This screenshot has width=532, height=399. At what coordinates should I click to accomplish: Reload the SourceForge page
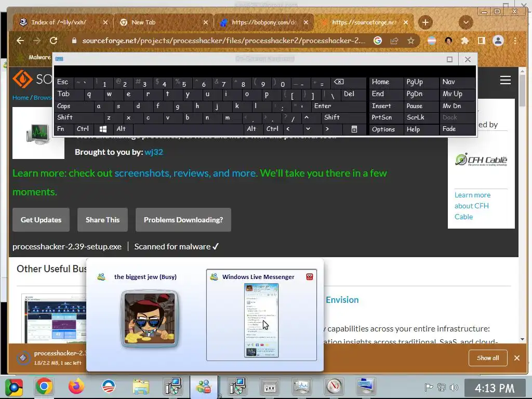click(x=54, y=41)
